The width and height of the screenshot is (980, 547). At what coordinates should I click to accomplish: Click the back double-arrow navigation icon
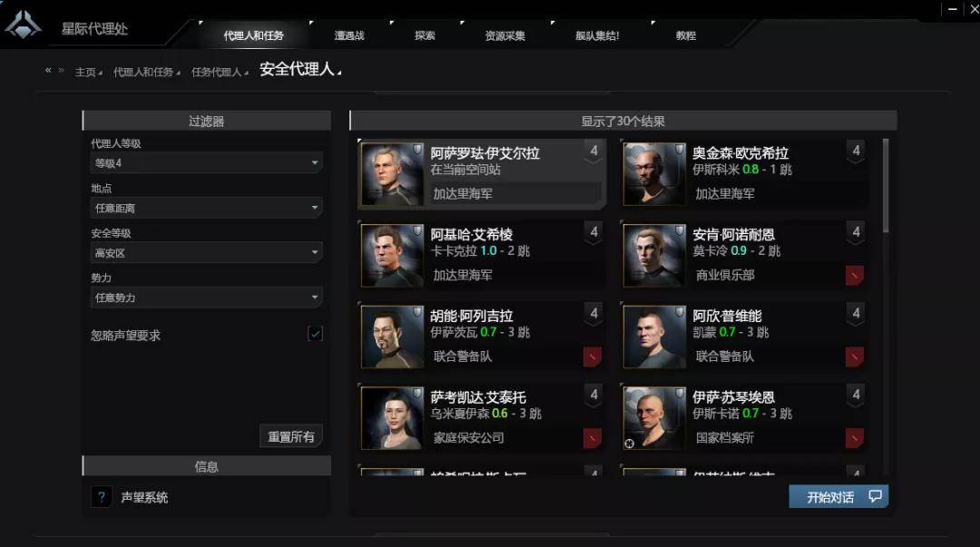[x=48, y=70]
